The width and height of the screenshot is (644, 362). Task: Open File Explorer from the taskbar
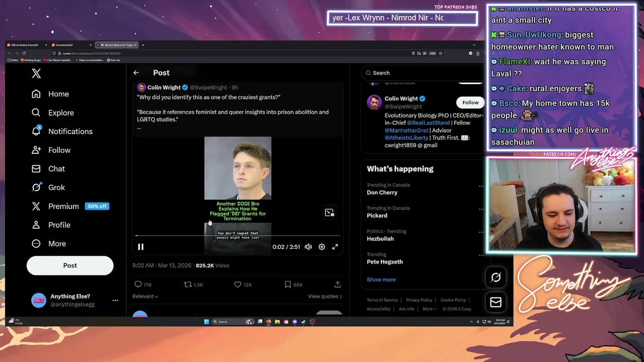[x=277, y=322]
